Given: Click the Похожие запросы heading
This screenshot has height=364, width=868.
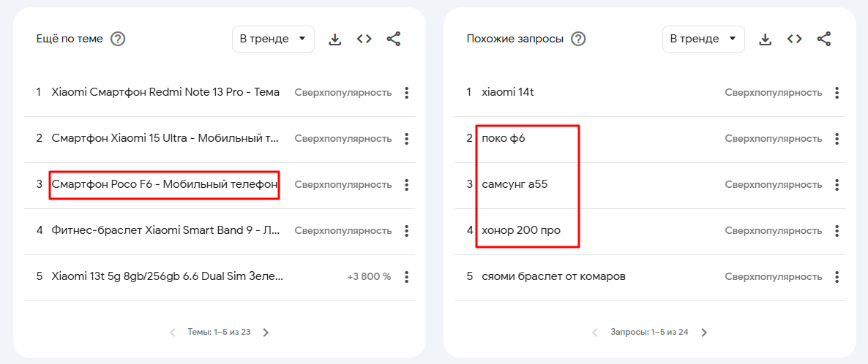Looking at the screenshot, I should [x=515, y=39].
